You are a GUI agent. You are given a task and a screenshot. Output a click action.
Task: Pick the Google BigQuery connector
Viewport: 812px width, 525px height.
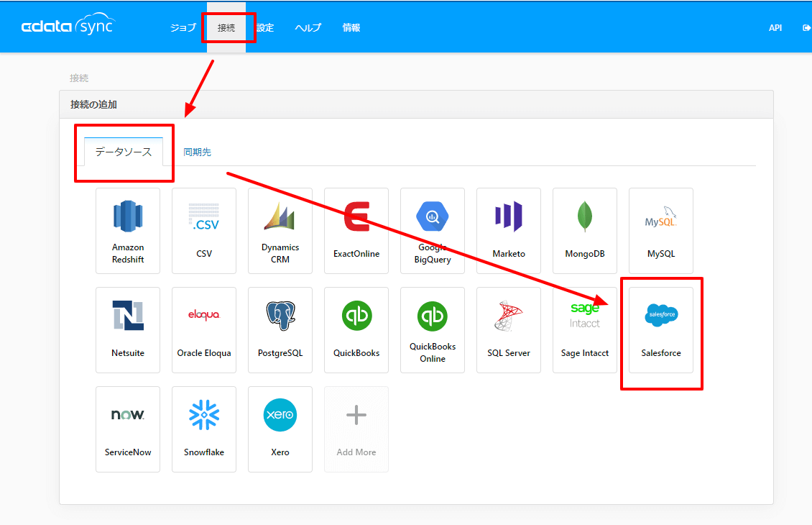(x=433, y=231)
